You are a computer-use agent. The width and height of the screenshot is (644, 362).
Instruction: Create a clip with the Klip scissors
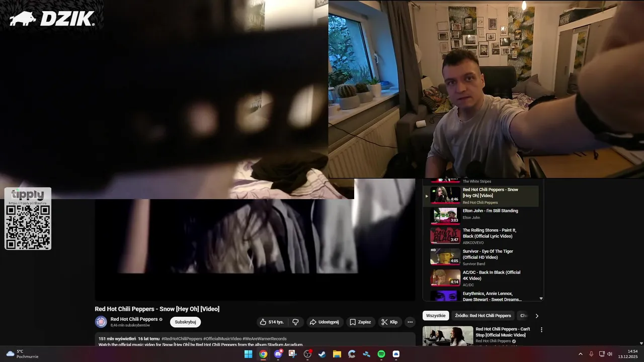[x=389, y=322]
